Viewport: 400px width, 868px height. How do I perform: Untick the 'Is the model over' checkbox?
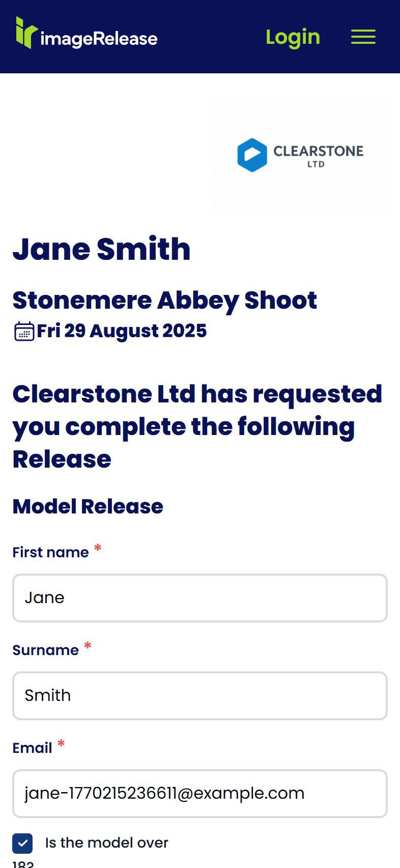click(22, 843)
